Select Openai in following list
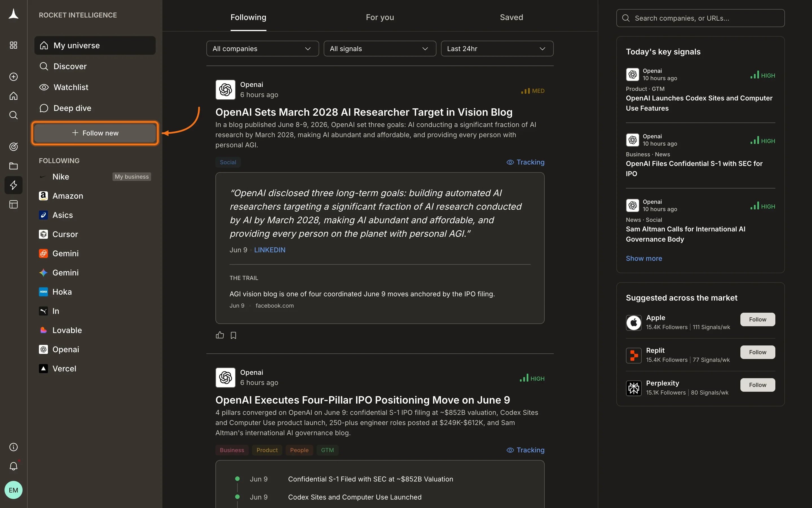This screenshot has width=812, height=508. pos(95,349)
